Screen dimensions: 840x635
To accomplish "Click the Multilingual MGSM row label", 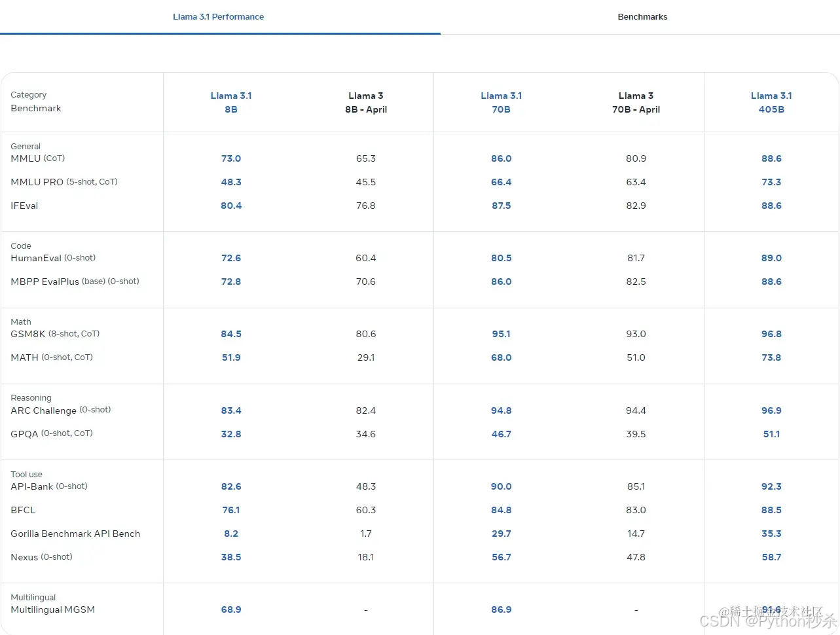I will [x=52, y=609].
